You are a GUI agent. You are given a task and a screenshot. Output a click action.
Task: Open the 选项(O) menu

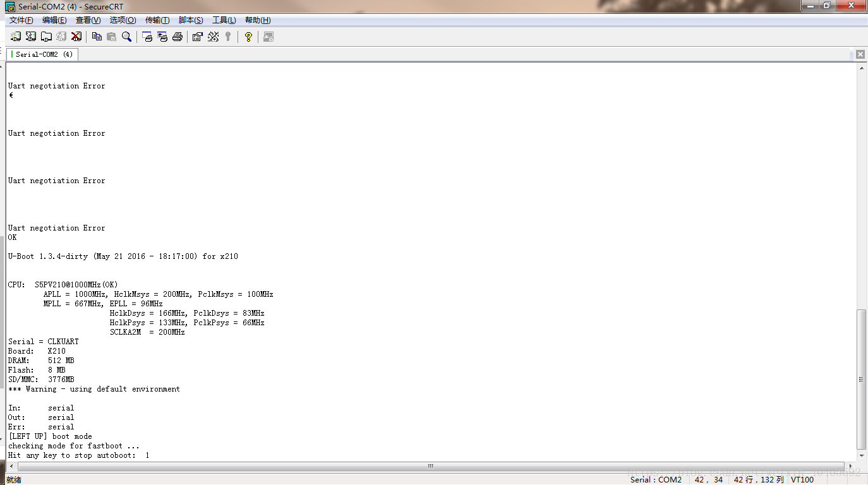pyautogui.click(x=123, y=20)
